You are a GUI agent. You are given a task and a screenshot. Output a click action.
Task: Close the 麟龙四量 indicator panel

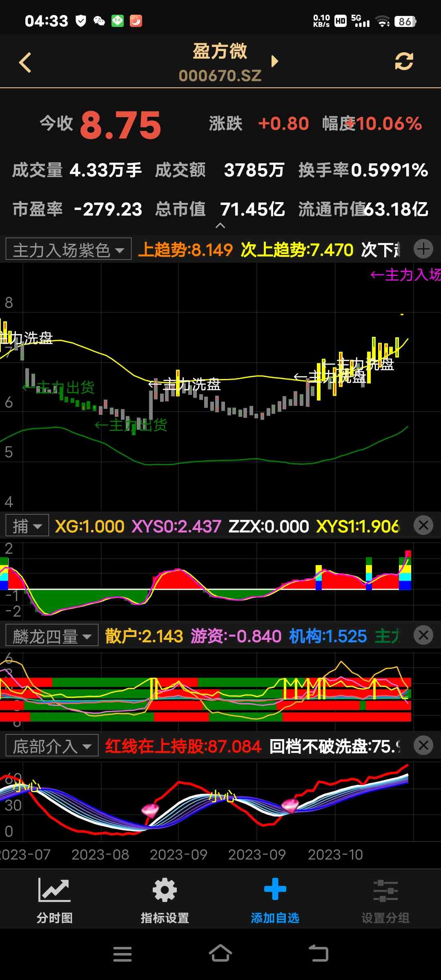(423, 635)
